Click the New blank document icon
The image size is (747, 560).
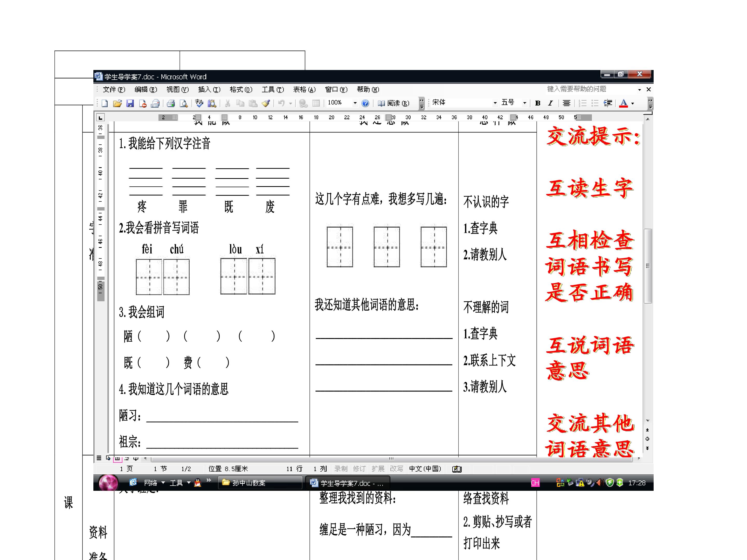pyautogui.click(x=105, y=103)
